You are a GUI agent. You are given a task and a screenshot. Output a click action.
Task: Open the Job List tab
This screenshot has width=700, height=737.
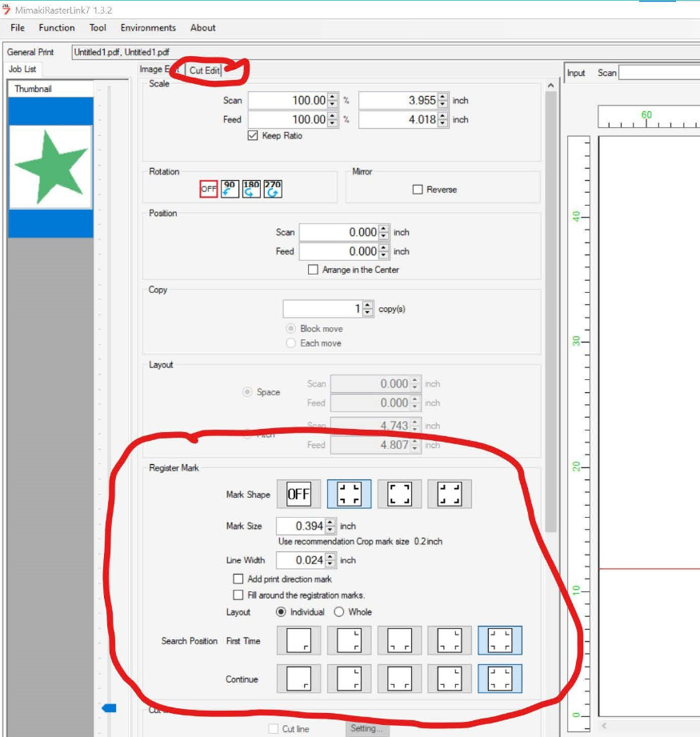(22, 69)
